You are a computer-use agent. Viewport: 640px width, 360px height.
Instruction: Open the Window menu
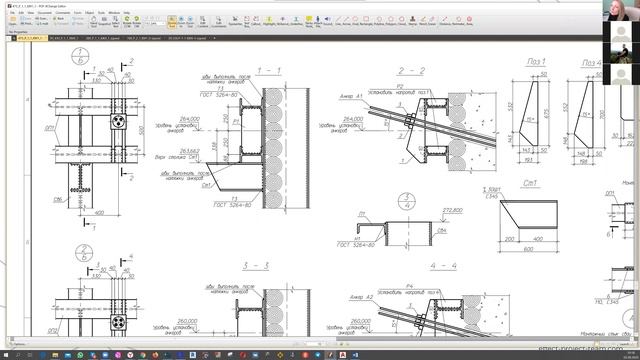[x=114, y=13]
